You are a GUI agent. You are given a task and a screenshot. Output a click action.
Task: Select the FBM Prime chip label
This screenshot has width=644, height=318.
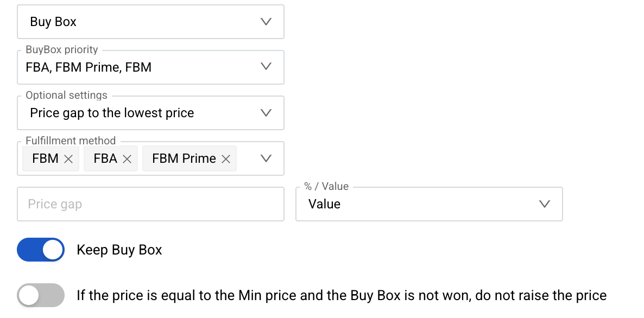point(184,159)
